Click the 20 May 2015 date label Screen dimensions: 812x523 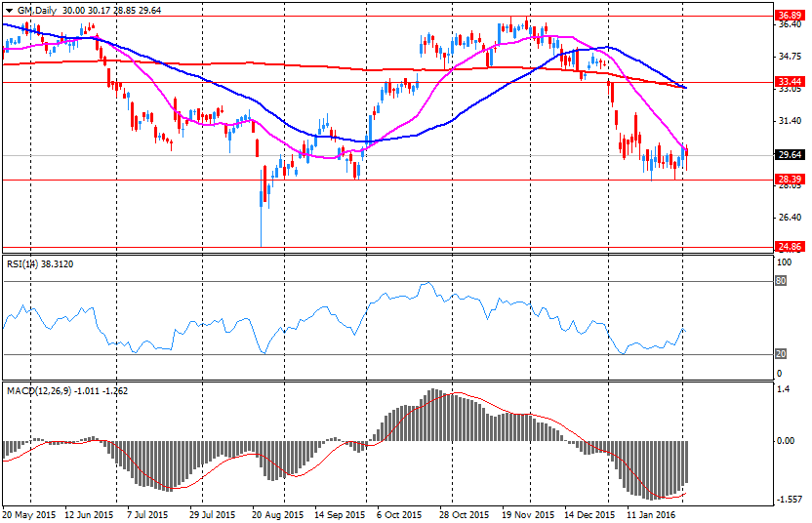coord(28,515)
